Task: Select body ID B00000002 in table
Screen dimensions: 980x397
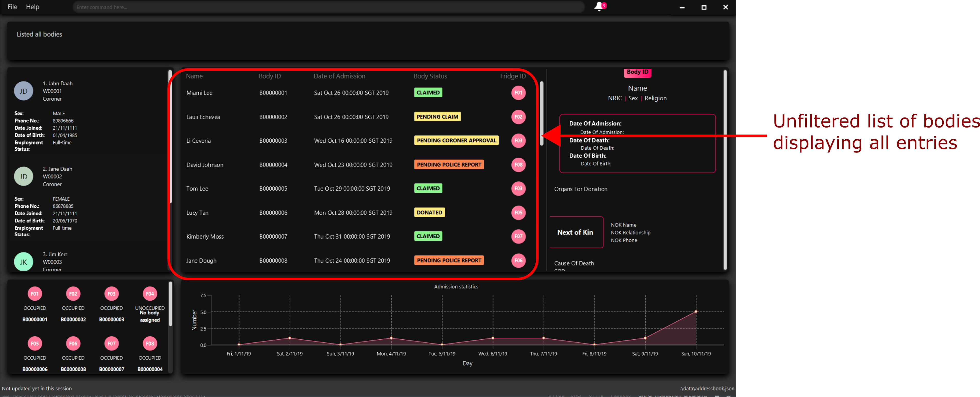Action: click(273, 117)
